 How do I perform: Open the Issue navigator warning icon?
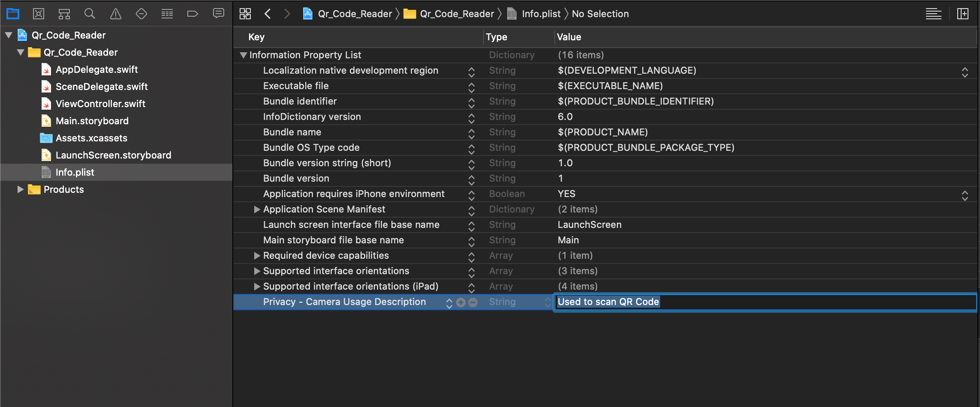click(116, 14)
